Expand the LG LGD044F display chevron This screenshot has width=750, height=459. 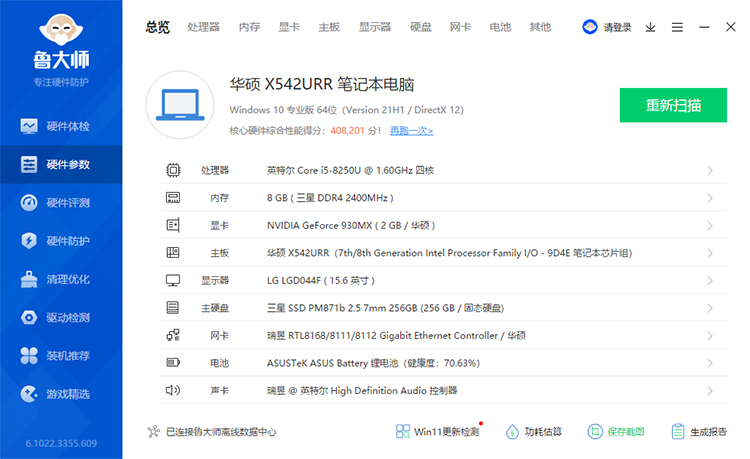710,281
